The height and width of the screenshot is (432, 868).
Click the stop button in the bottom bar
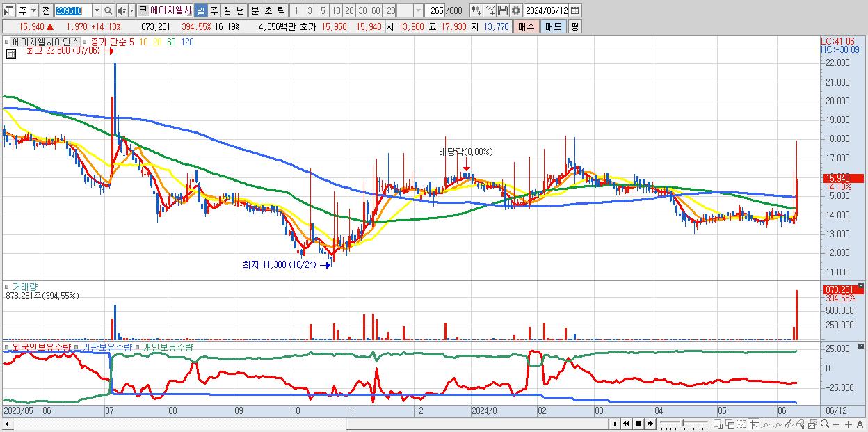tap(638, 424)
